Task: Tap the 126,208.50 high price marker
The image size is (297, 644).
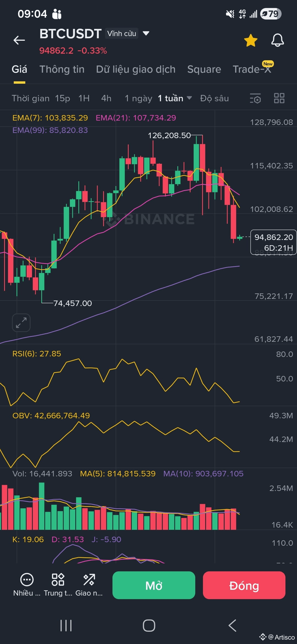Action: tap(169, 135)
